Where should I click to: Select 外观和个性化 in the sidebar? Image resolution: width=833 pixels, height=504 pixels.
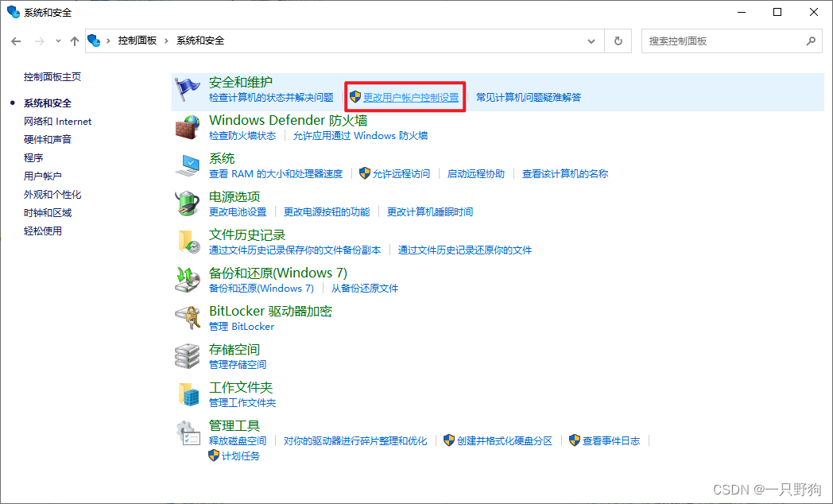(52, 195)
